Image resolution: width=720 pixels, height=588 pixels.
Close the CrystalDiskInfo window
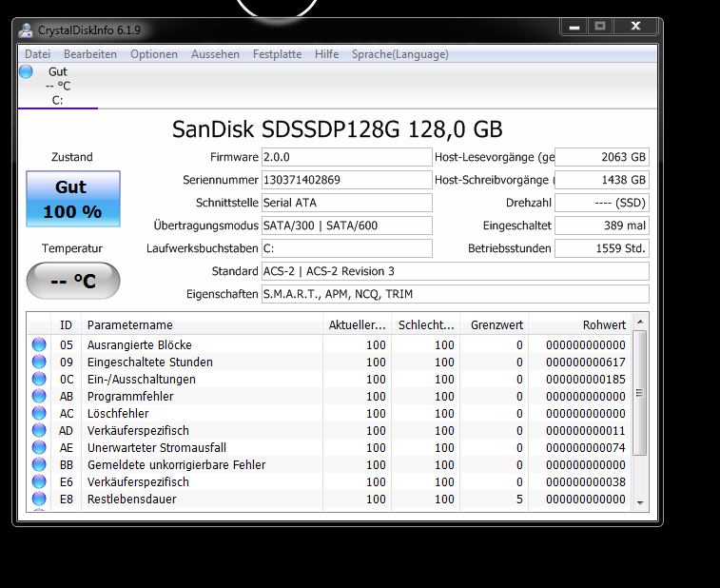[635, 27]
